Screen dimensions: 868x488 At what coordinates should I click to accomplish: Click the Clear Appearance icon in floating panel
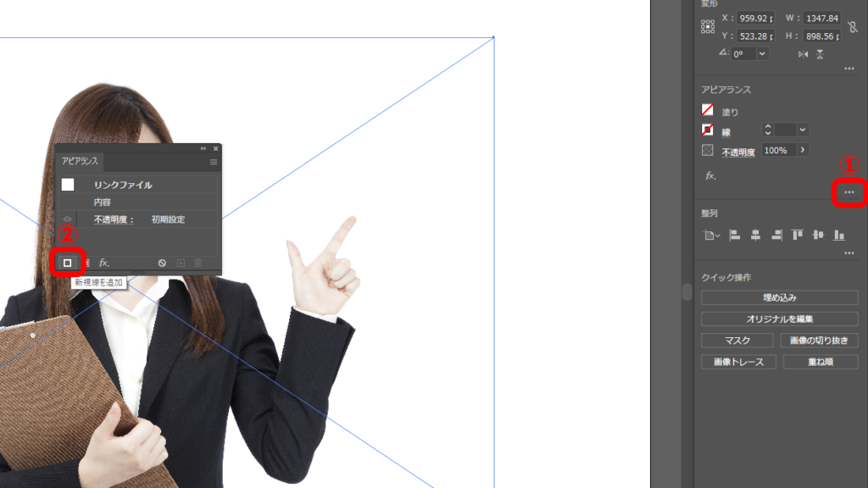162,263
